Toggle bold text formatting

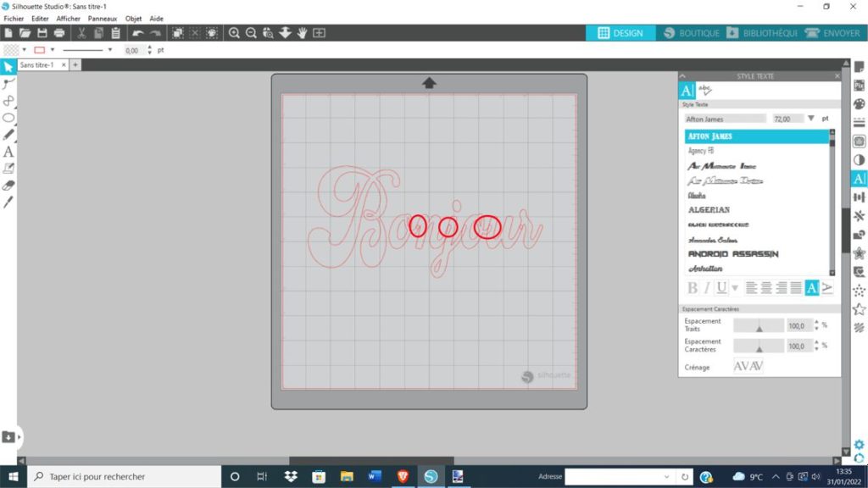coord(693,288)
